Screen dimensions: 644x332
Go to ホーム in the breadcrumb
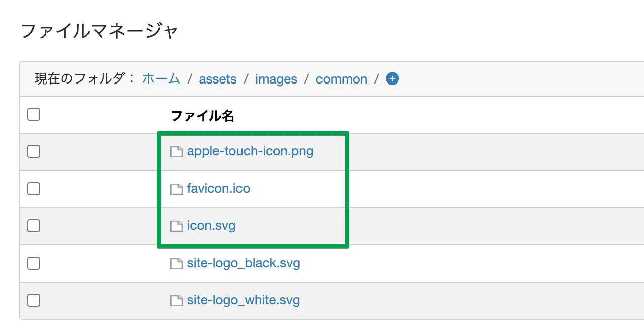(161, 79)
